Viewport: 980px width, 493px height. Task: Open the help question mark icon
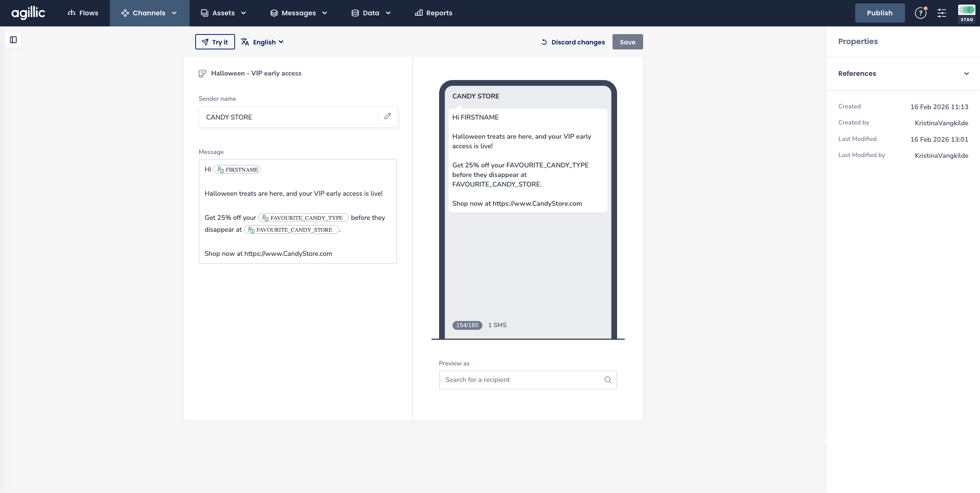(x=920, y=13)
